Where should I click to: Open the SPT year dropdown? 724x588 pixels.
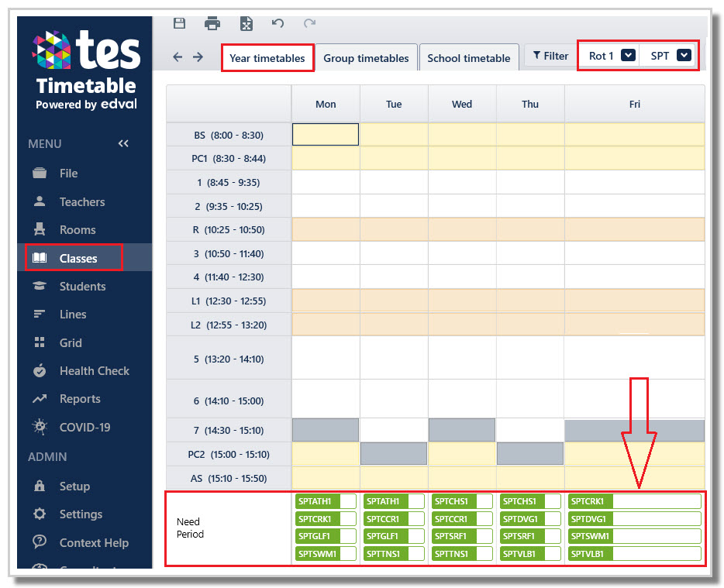tap(684, 55)
